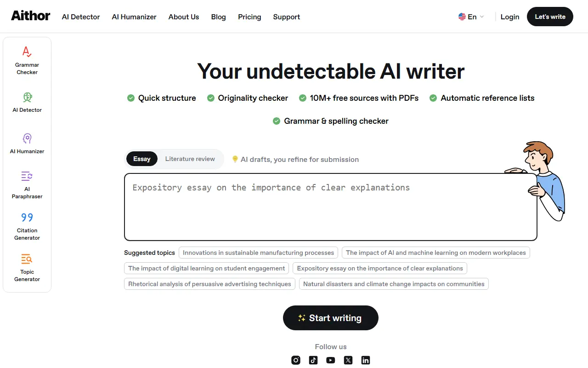Select the Grammar Checker tool
Screen dimensions: 588x368
[x=27, y=60]
